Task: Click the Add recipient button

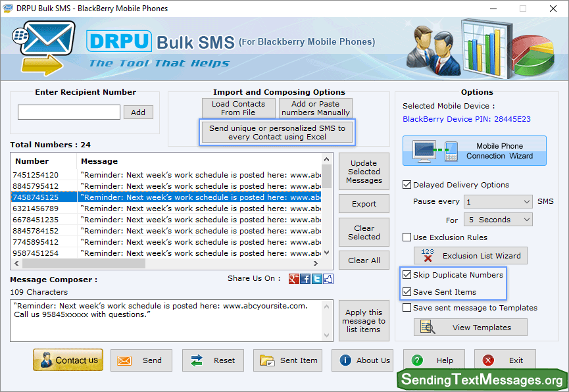Action: coord(138,112)
